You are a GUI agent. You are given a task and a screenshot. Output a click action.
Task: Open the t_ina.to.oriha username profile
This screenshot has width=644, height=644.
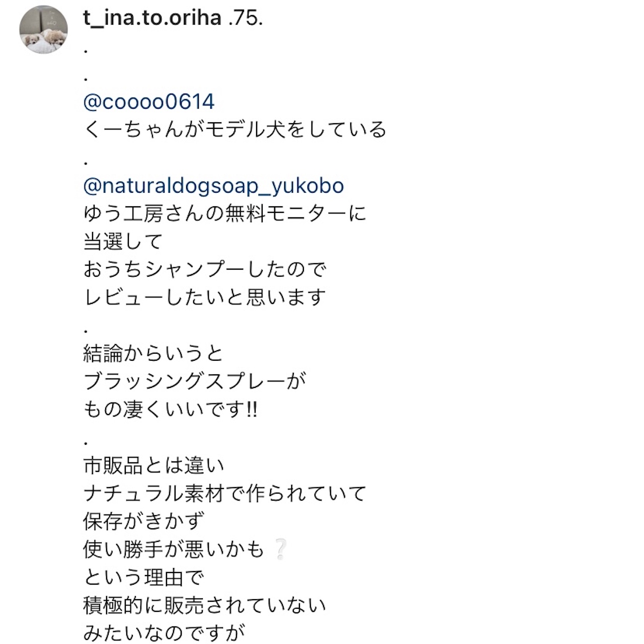tap(152, 18)
